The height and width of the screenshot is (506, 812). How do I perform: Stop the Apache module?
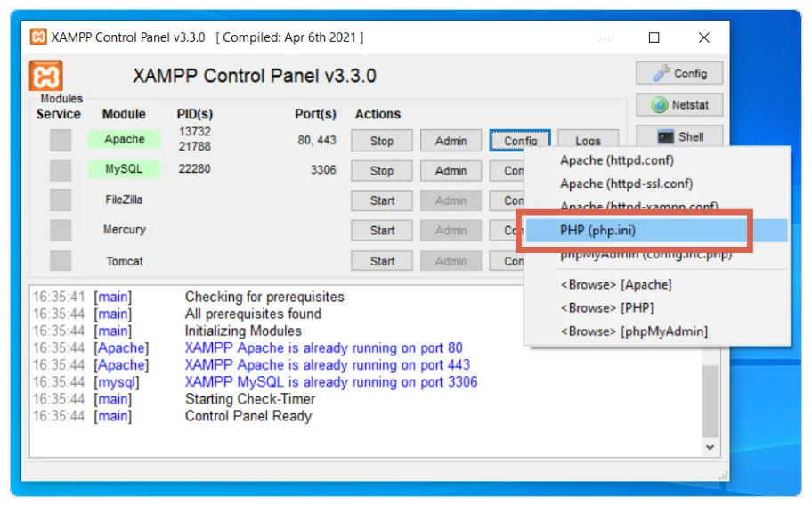tap(382, 141)
